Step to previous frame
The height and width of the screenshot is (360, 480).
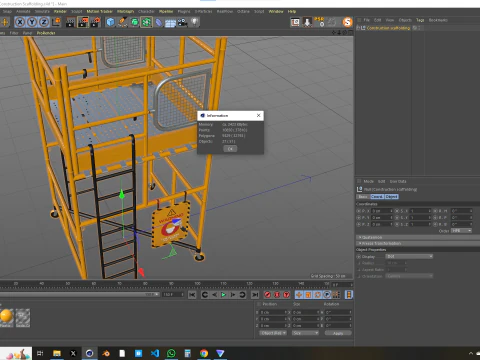214,295
